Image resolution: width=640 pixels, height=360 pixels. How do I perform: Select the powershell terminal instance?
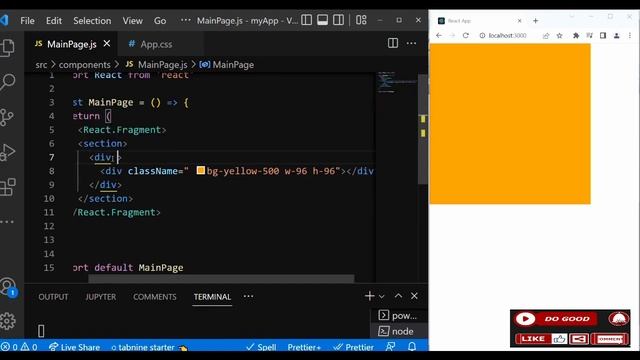pyautogui.click(x=399, y=316)
